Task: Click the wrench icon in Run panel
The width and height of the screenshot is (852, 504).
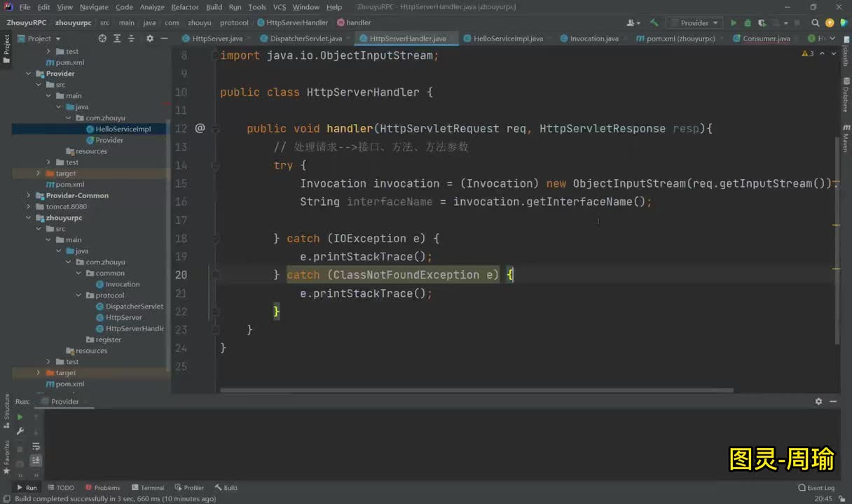Action: 20,431
